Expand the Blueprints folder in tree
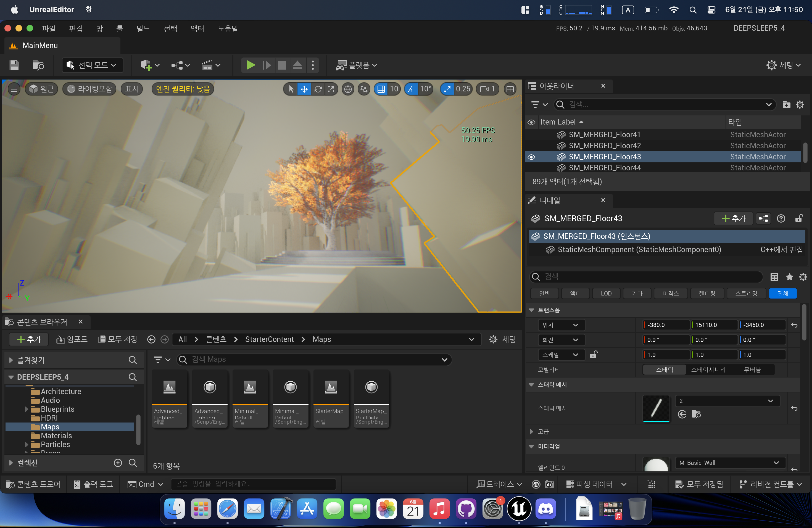Screen dimensions: 812x528 point(26,409)
